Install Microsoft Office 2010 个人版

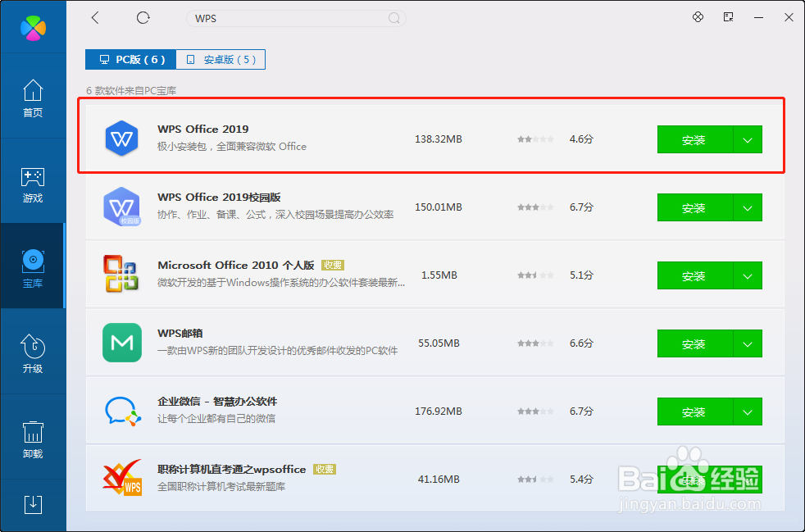pyautogui.click(x=694, y=275)
